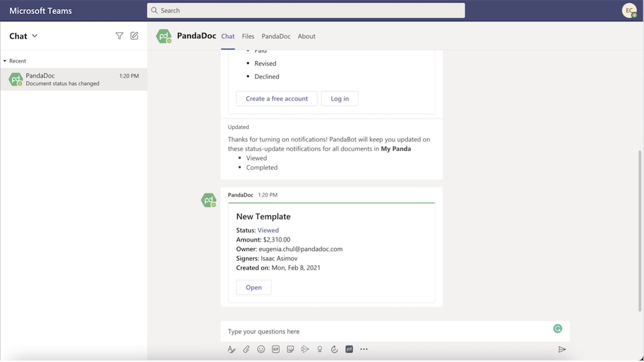Open the Format text tool
The height and width of the screenshot is (362, 644).
(x=231, y=349)
